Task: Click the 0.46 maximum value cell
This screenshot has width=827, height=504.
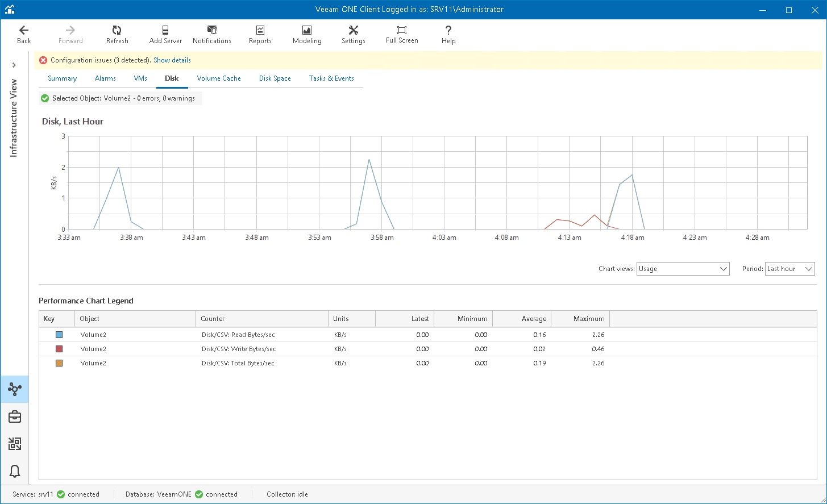Action: (x=597, y=349)
